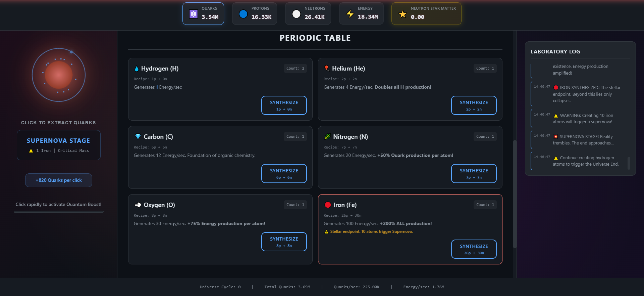Click the Nitrogen leaf icon

click(327, 136)
